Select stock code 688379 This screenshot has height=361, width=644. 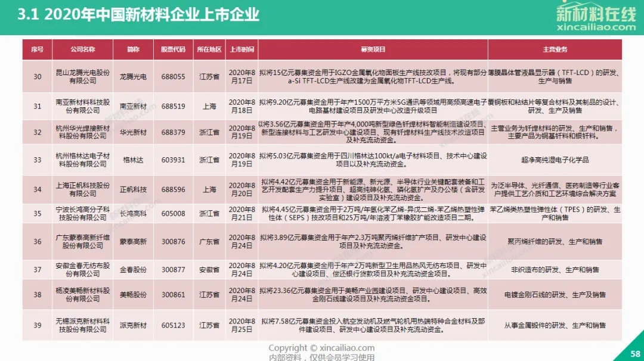pos(173,132)
